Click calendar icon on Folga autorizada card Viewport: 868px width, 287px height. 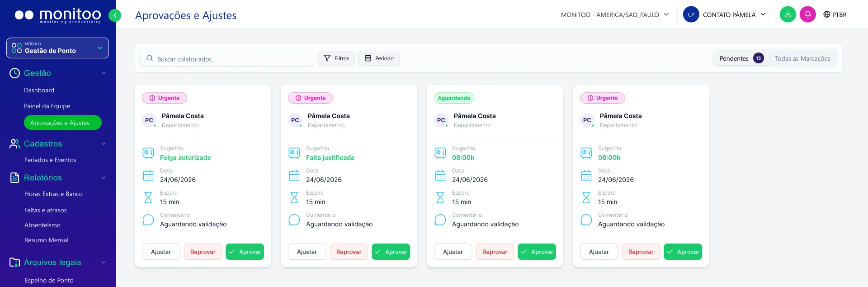pyautogui.click(x=148, y=176)
